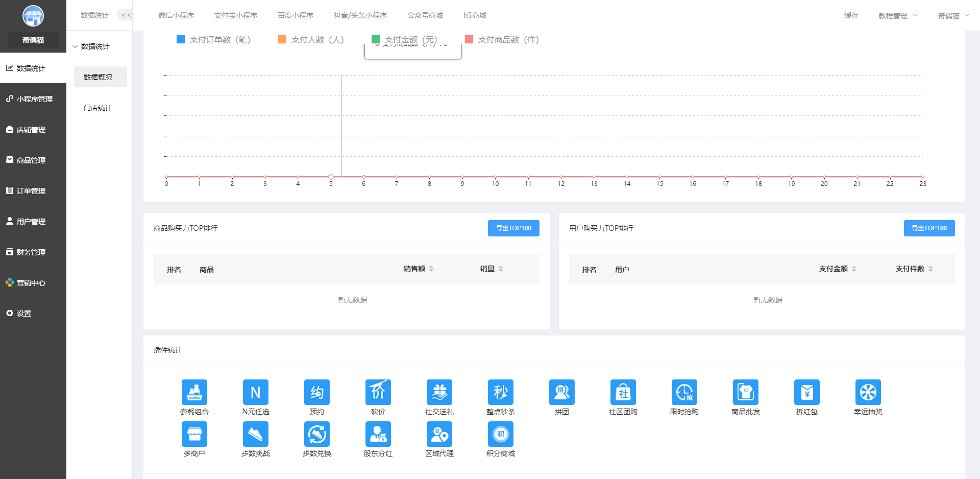Click the 砍价 bargain plugin icon
The width and height of the screenshot is (980, 479).
point(378,392)
